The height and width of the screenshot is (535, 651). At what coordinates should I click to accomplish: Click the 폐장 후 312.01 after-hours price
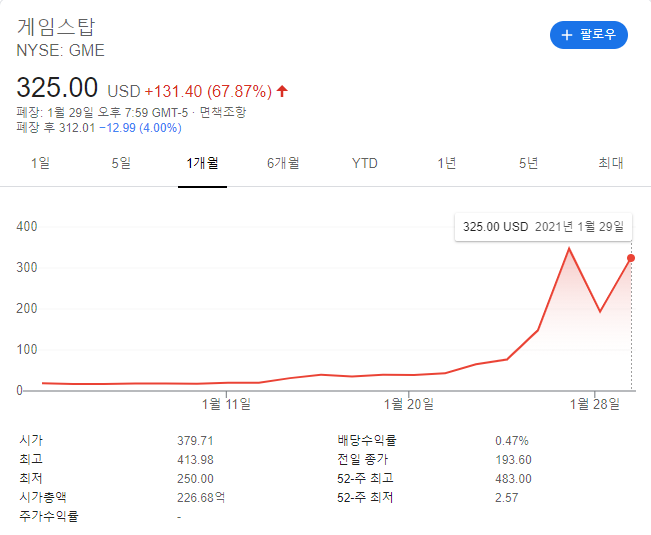pos(56,127)
